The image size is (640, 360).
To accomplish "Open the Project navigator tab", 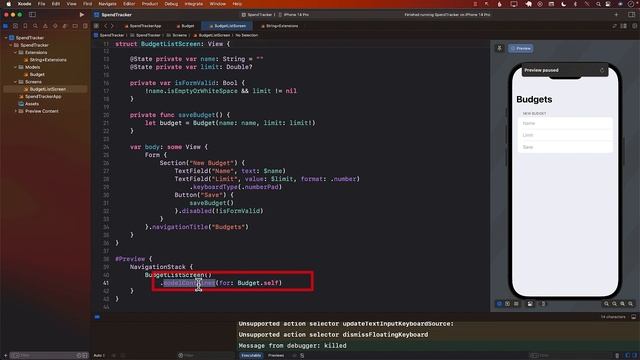I will [x=6, y=26].
